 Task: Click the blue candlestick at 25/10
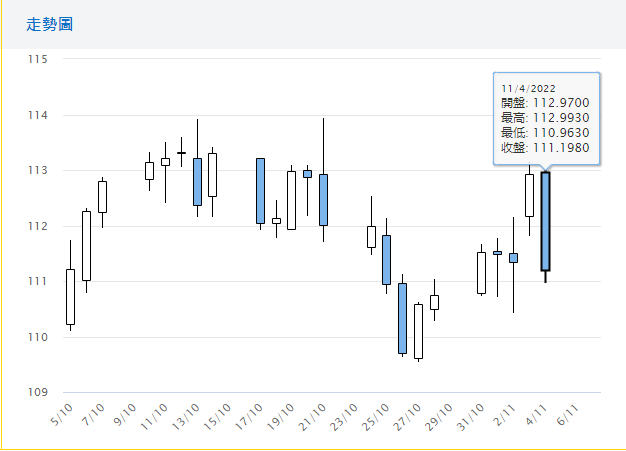386,259
